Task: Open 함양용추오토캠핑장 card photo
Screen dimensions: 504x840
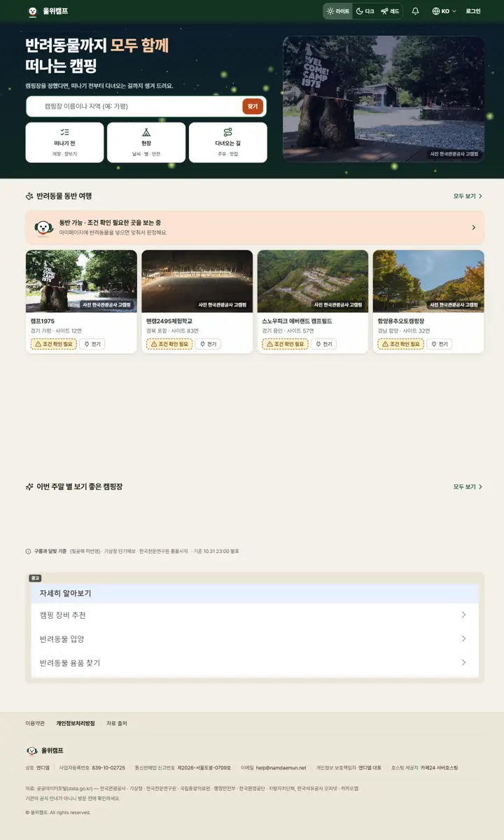Action: [428, 281]
